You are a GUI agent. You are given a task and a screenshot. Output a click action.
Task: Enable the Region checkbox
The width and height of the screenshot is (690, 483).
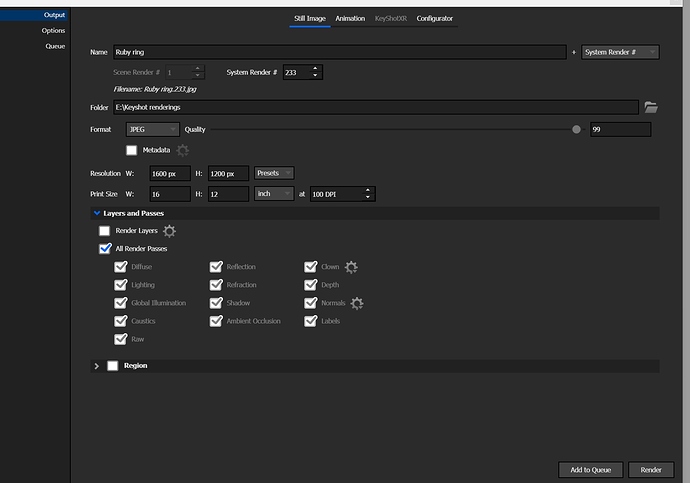[113, 366]
